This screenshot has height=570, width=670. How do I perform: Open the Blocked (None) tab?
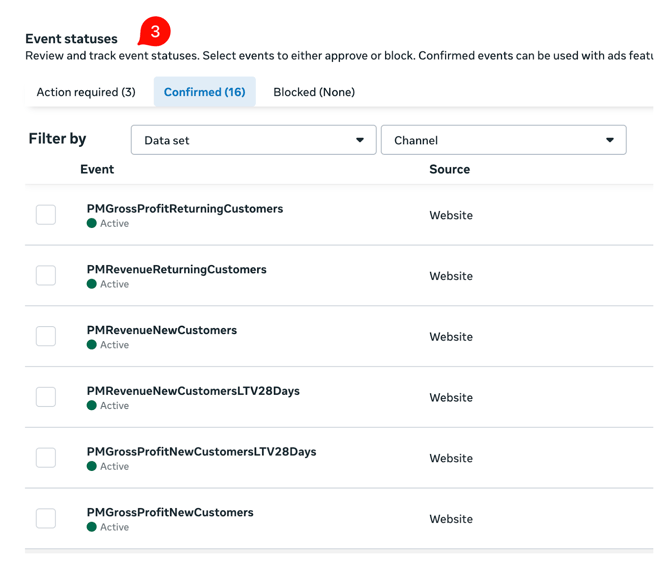[x=314, y=92]
